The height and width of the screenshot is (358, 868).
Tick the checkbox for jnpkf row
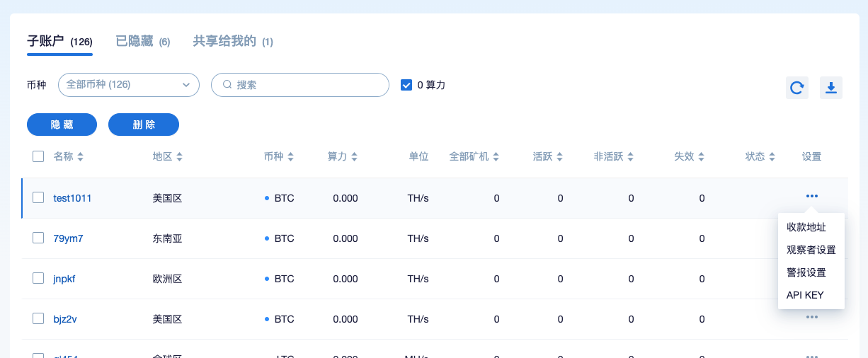(x=38, y=278)
